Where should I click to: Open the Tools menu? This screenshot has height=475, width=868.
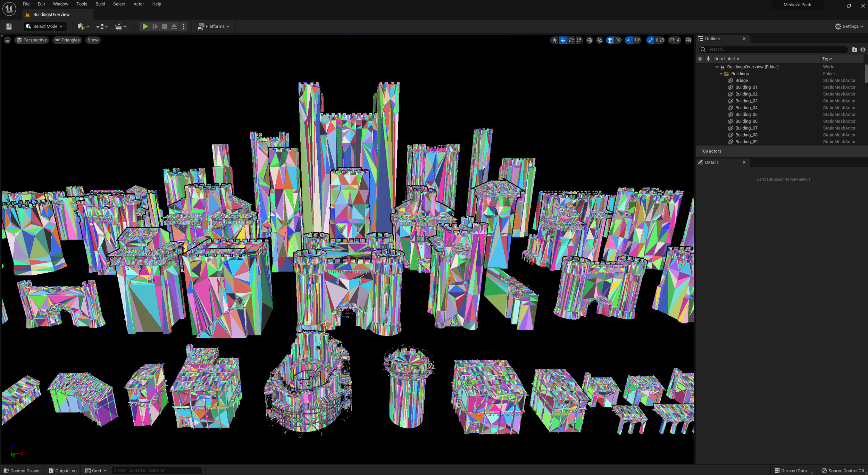(x=82, y=4)
